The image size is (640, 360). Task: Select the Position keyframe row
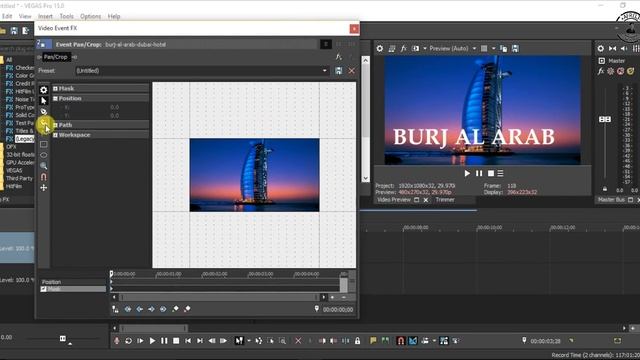[73, 282]
